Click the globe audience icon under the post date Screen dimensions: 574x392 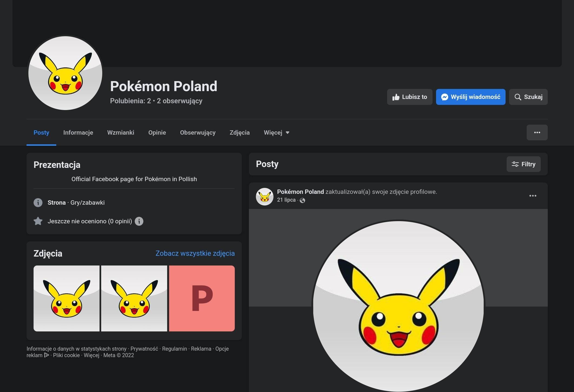(302, 200)
